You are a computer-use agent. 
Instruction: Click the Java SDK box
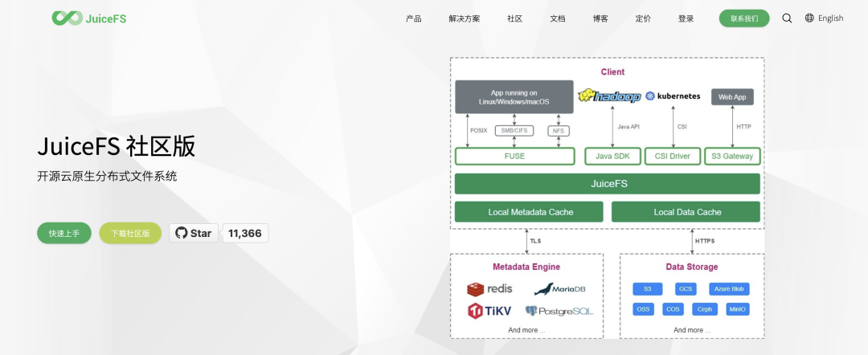612,156
